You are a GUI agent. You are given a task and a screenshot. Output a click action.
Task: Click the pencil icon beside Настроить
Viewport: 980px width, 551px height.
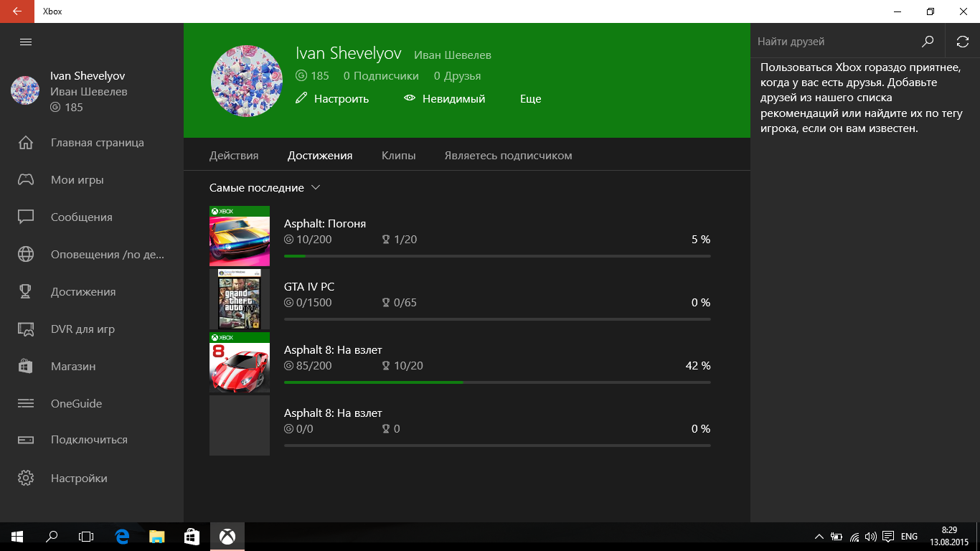point(301,98)
